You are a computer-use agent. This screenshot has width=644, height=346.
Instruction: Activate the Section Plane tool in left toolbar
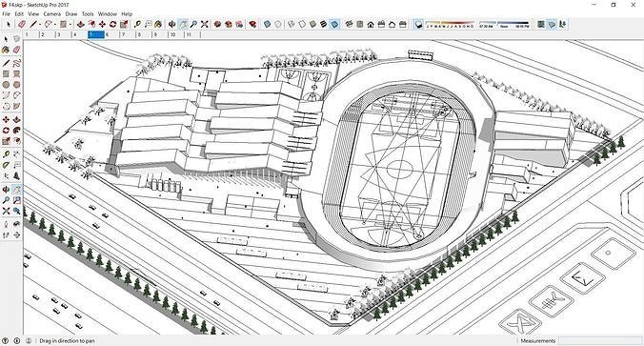click(16, 234)
